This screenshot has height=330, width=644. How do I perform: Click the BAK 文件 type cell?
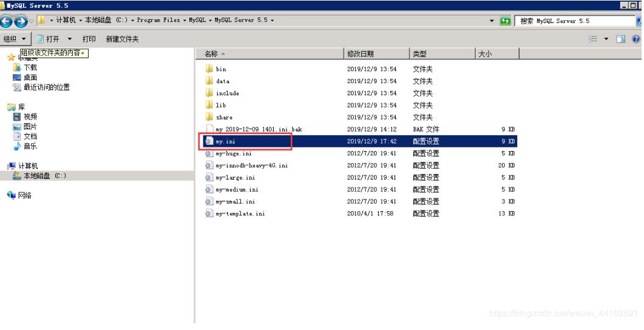426,129
